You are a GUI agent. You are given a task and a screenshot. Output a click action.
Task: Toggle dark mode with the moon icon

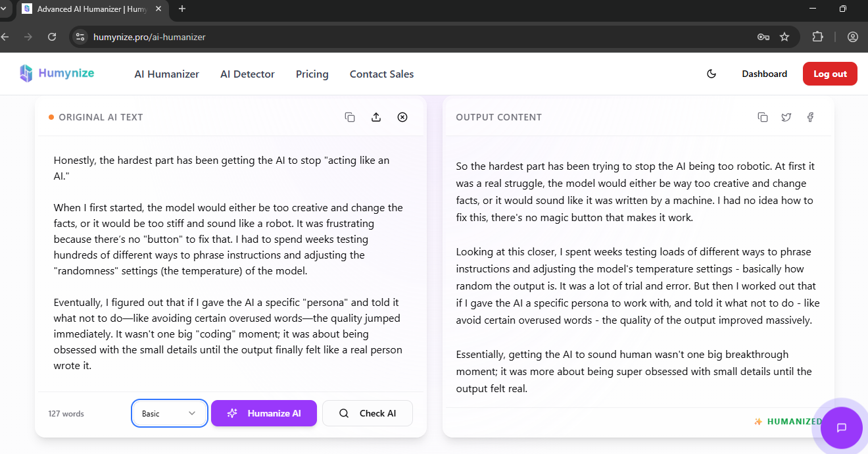(711, 74)
